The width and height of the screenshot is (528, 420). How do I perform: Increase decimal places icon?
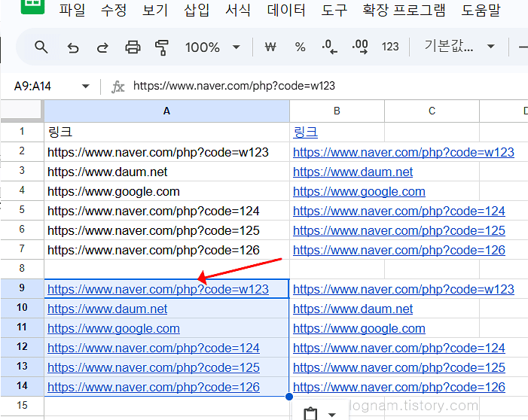coord(360,47)
